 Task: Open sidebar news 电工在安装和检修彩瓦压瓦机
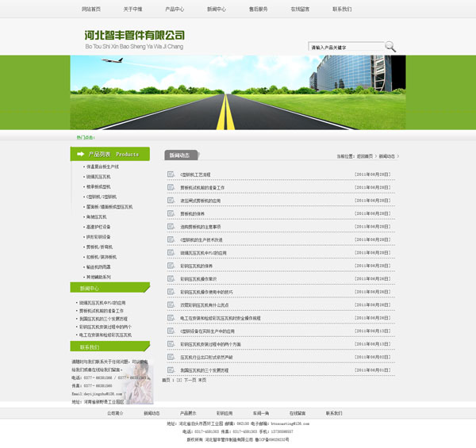tap(106, 335)
